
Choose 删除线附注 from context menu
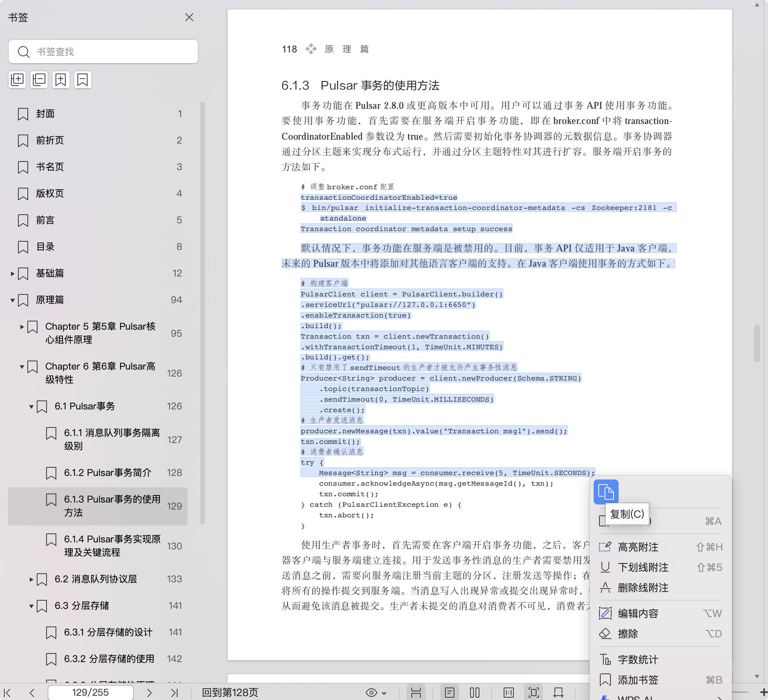tap(660, 588)
